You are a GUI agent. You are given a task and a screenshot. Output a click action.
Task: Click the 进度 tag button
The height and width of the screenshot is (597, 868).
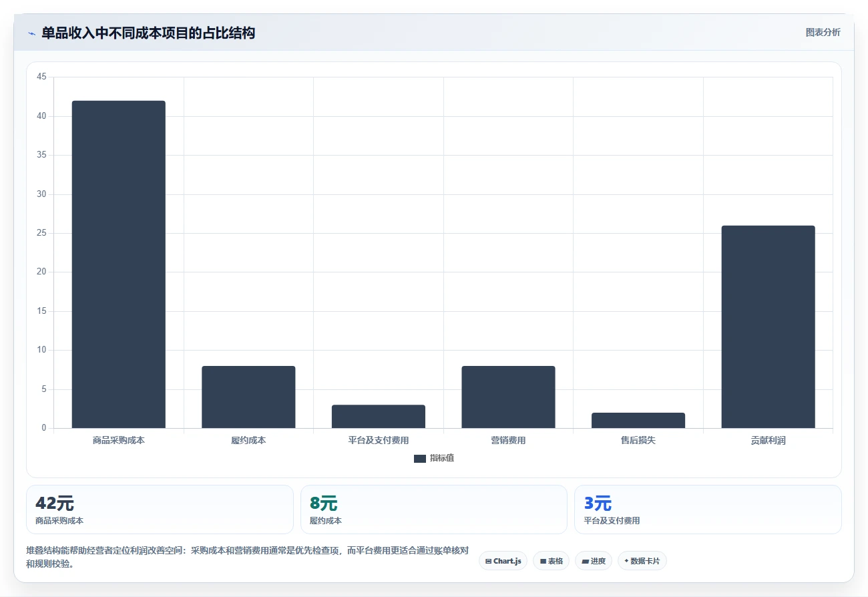(594, 561)
